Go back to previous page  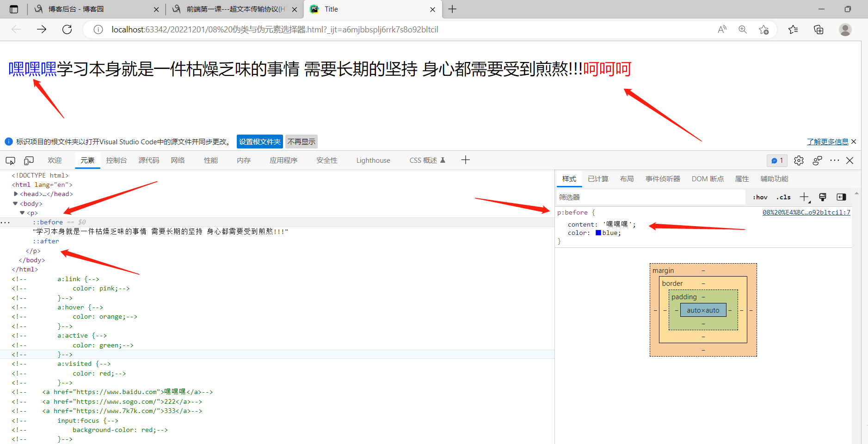click(x=17, y=30)
